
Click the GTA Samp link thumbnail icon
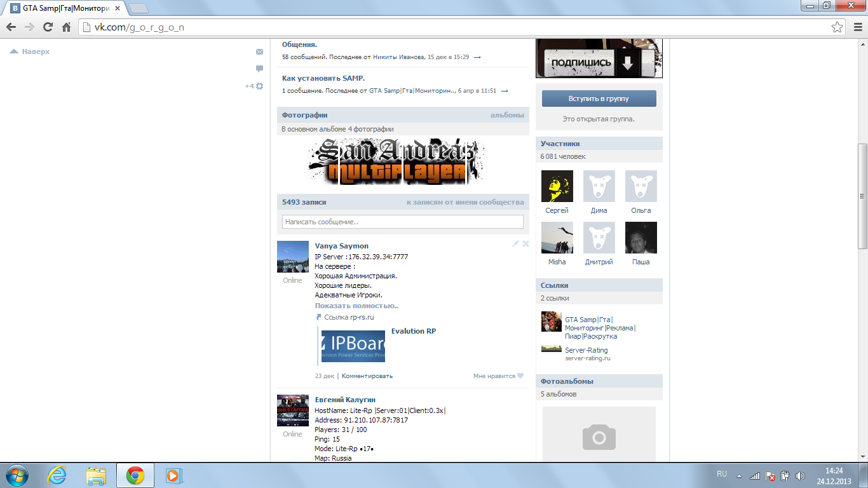click(552, 322)
